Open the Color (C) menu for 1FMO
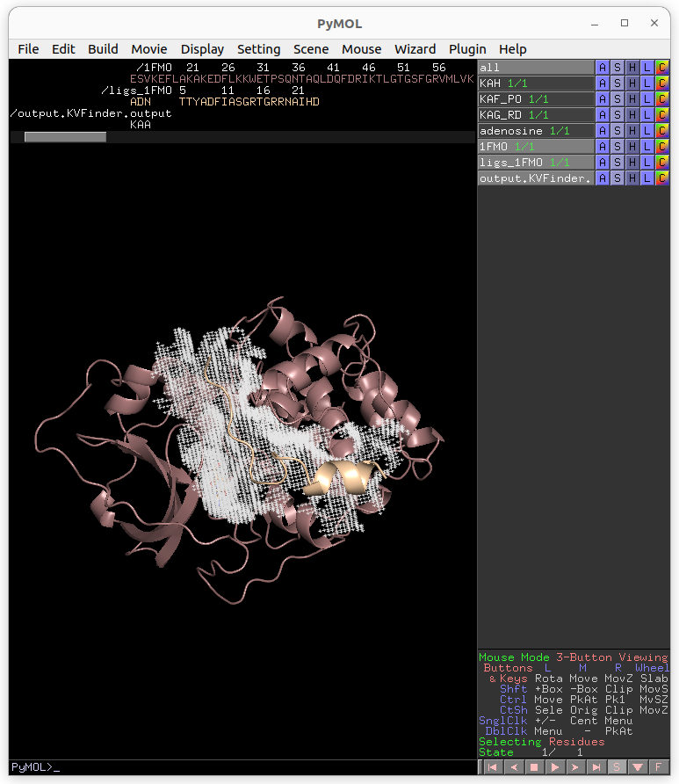Viewport: 679px width, 784px height. click(662, 147)
